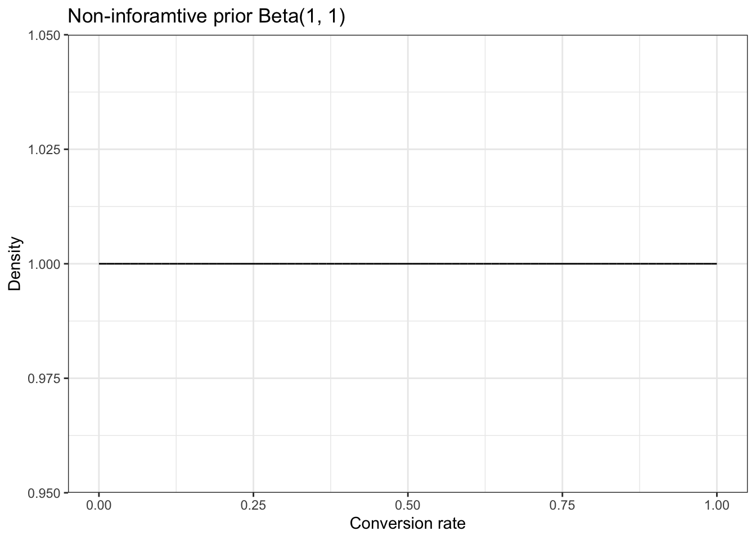756x540 pixels.
Task: Click the 0.975 y-axis tick label
Action: click(x=46, y=378)
